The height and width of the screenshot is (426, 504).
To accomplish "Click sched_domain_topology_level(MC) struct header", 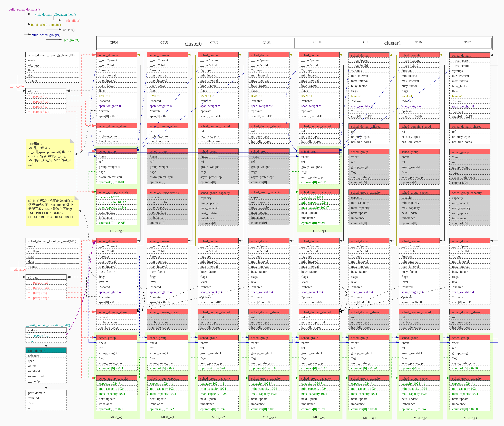I will tap(52, 241).
